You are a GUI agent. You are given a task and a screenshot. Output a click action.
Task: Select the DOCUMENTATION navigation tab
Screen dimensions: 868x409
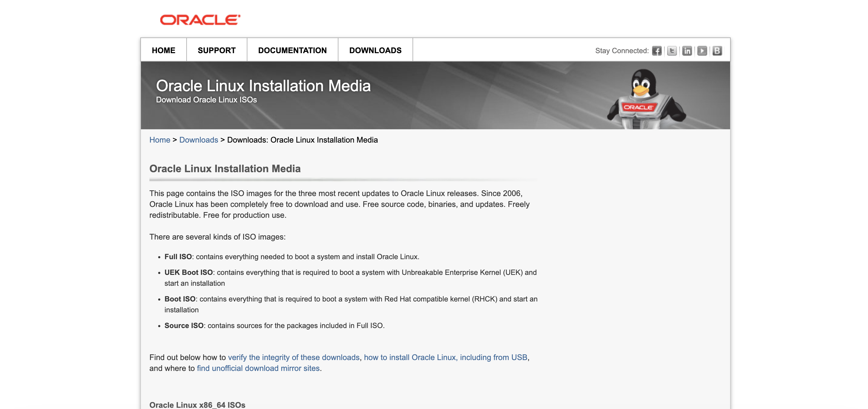(292, 50)
